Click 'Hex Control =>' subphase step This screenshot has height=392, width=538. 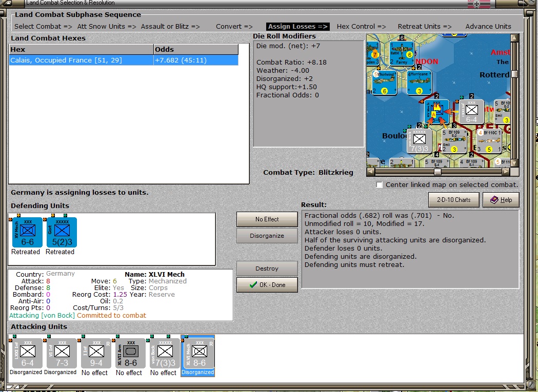[361, 27]
